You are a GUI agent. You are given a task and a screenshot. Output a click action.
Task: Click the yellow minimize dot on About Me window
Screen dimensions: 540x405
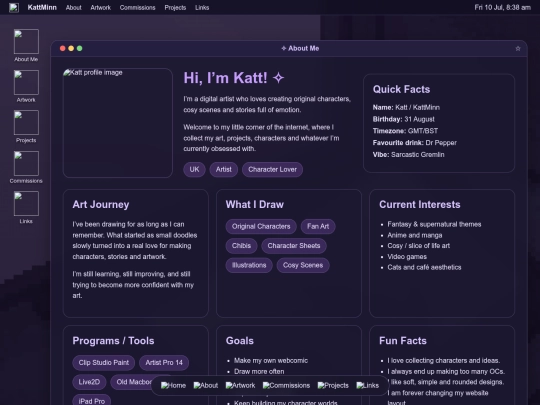click(71, 49)
